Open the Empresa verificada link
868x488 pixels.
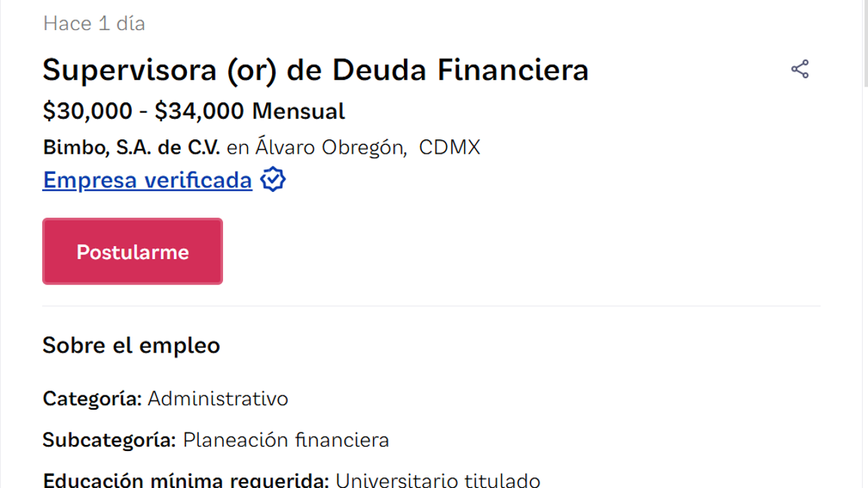click(x=147, y=180)
